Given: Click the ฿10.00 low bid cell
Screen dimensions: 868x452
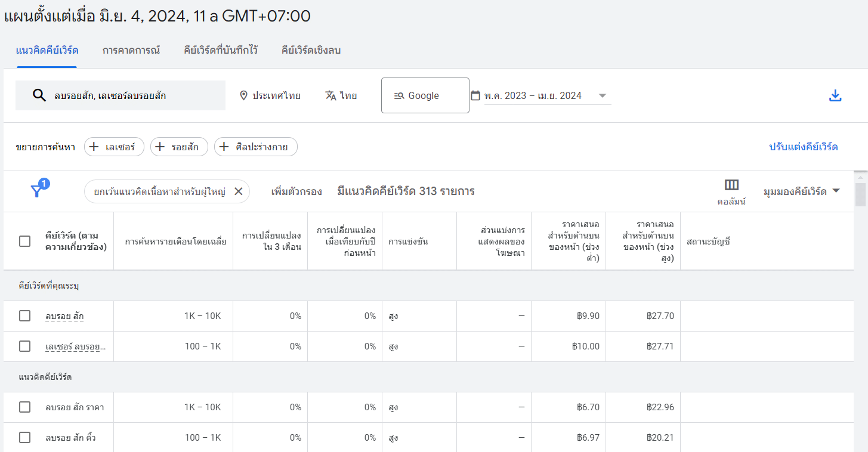Looking at the screenshot, I should tap(585, 346).
